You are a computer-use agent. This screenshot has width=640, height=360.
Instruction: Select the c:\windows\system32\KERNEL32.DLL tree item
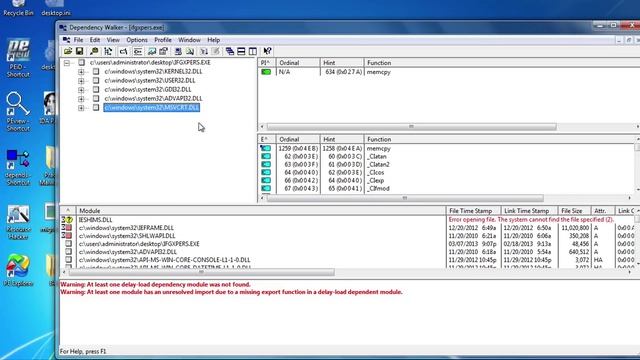coord(153,71)
